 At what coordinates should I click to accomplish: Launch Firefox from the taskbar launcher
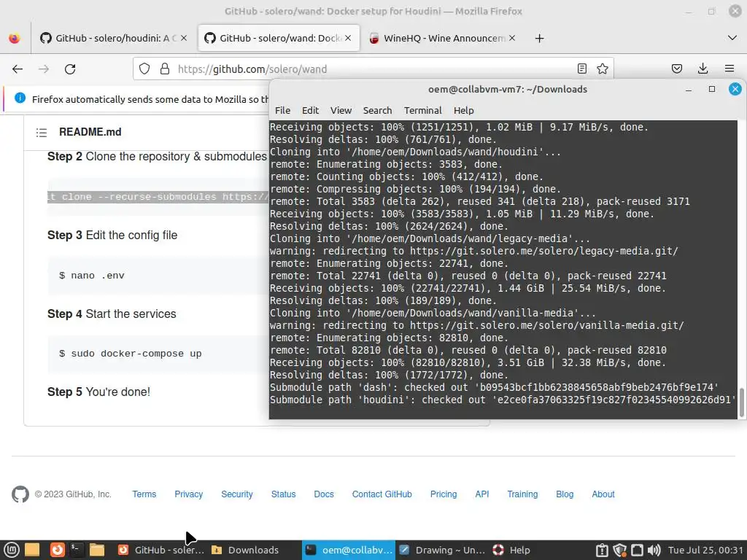pos(57,550)
